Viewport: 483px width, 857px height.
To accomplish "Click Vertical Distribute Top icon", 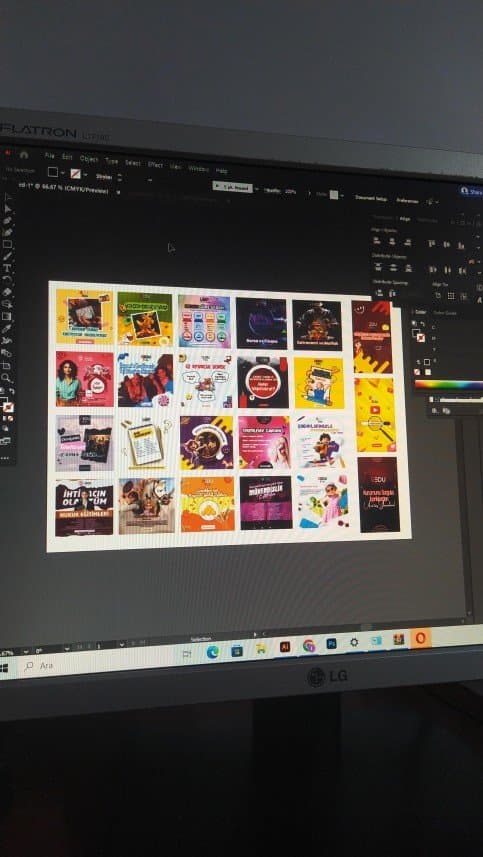I will 378,268.
